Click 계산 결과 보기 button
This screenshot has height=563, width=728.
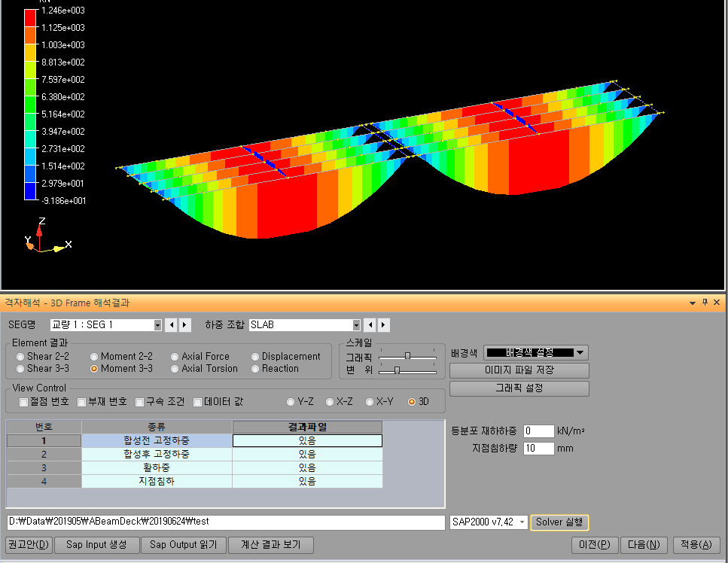(271, 545)
